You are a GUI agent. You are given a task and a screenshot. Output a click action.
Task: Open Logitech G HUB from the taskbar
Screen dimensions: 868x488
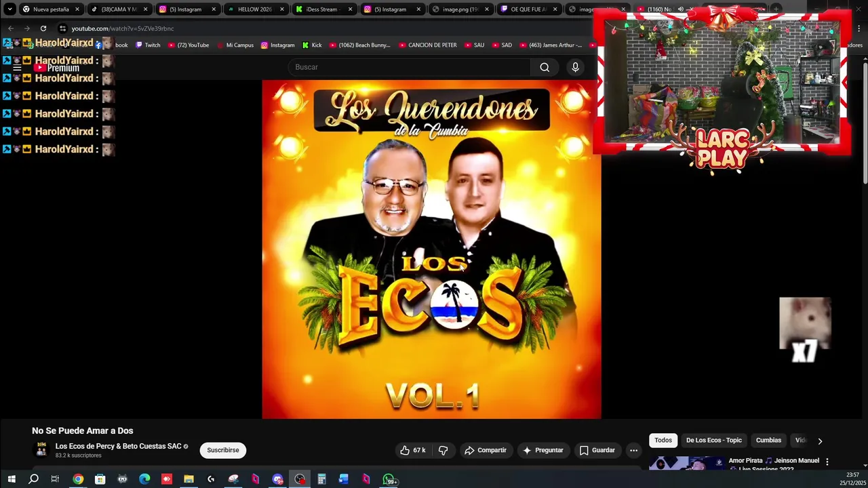(211, 479)
